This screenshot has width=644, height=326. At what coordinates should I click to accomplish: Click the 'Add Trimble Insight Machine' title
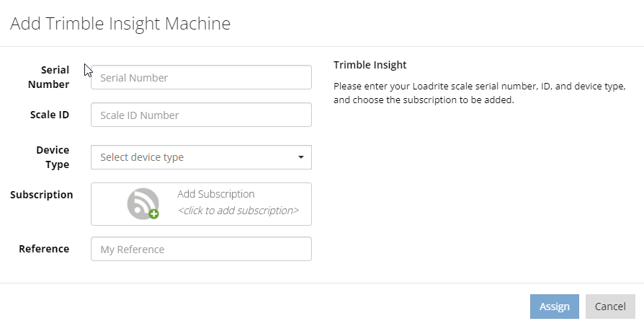click(x=120, y=24)
